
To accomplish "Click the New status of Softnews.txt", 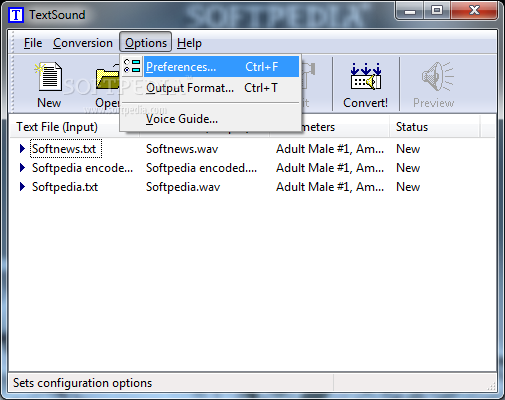I will [408, 149].
